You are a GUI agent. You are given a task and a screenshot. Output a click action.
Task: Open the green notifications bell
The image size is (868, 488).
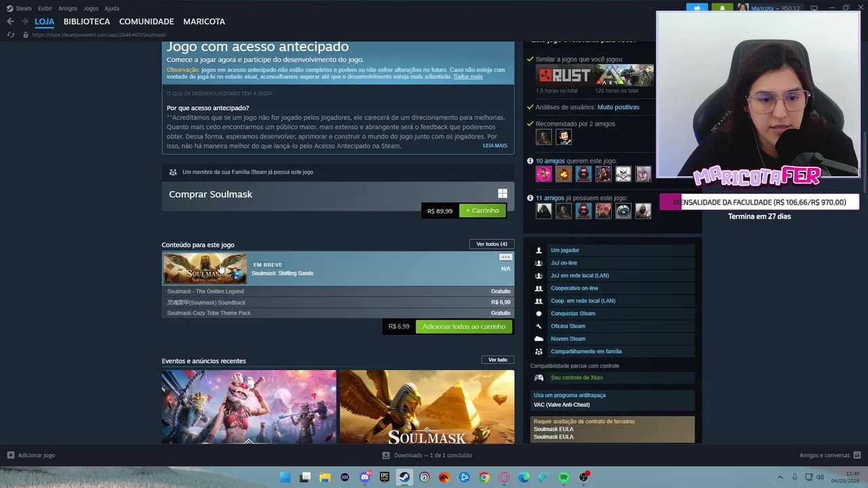pos(722,8)
